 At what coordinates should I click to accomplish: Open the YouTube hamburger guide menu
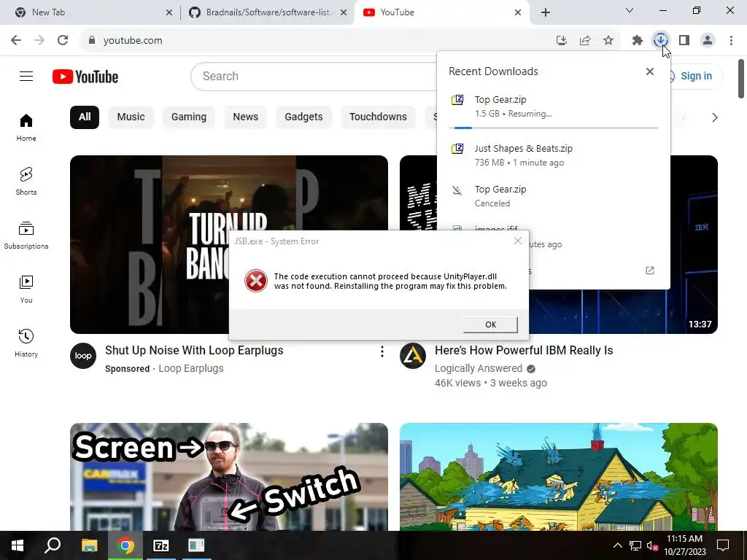point(26,76)
